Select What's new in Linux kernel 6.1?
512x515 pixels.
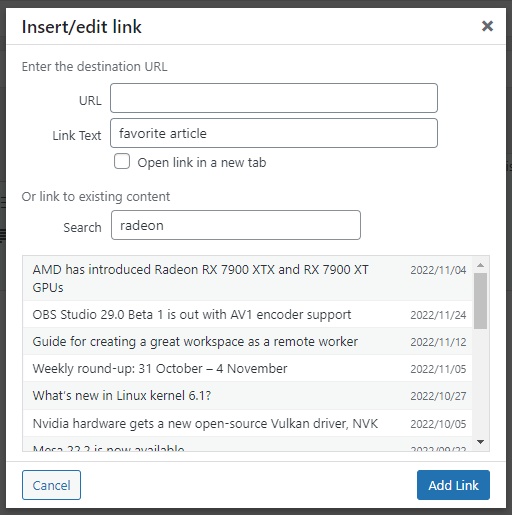(x=248, y=396)
